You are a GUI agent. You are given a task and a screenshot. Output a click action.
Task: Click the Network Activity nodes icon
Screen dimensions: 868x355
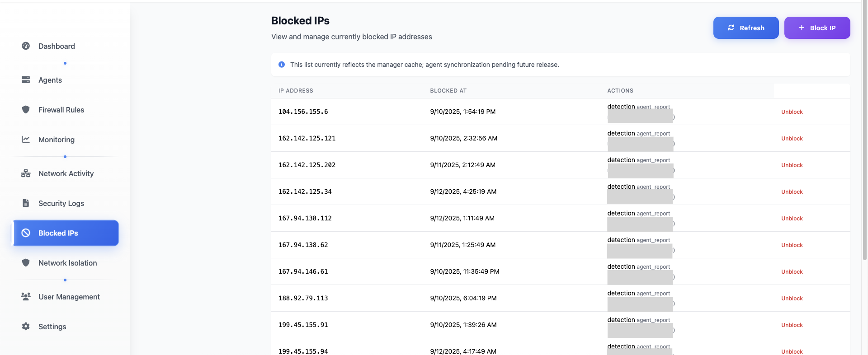coord(26,173)
